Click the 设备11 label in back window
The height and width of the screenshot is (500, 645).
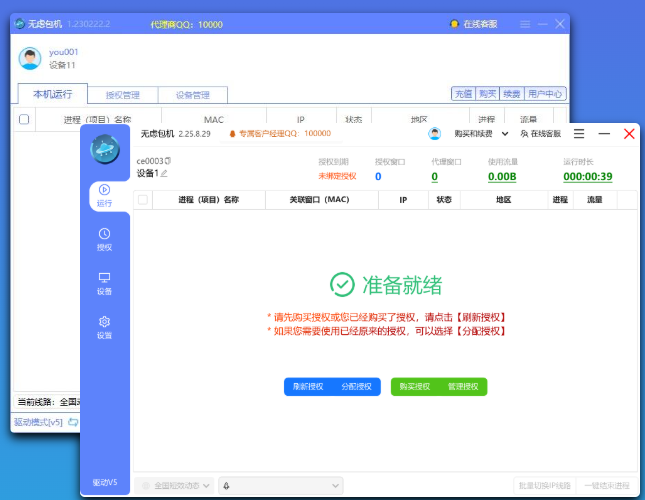click(62, 65)
